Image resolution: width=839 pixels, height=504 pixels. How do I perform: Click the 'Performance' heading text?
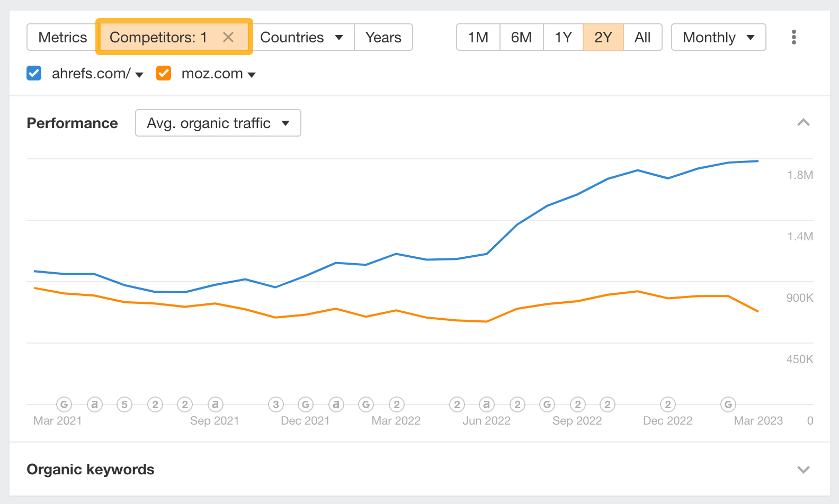(x=72, y=123)
